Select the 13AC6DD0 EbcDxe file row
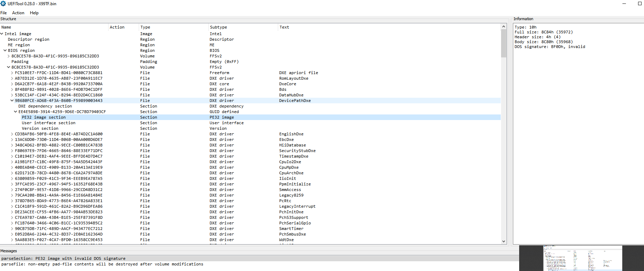Image resolution: width=644 pixels, height=271 pixels. click(x=250, y=140)
